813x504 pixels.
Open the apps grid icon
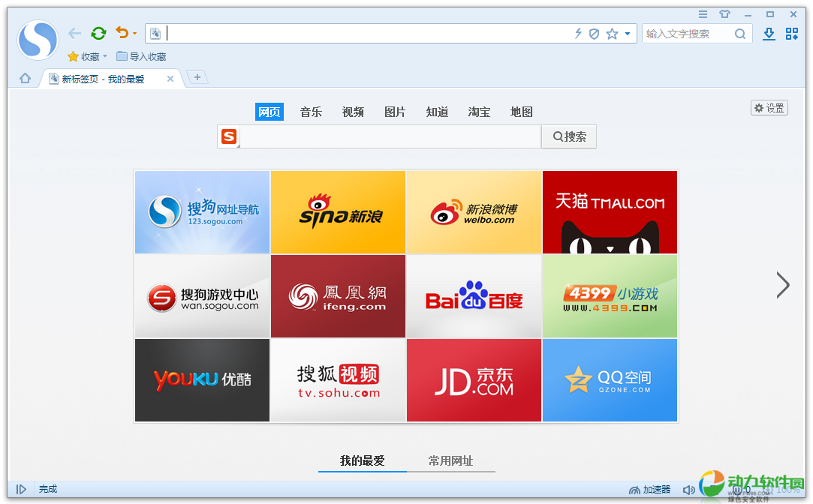click(792, 34)
